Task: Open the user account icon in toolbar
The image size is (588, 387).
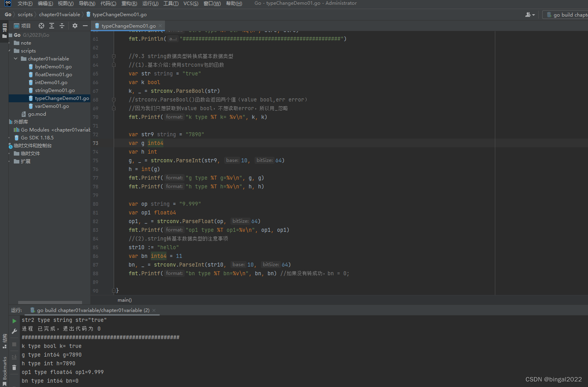Action: 530,15
